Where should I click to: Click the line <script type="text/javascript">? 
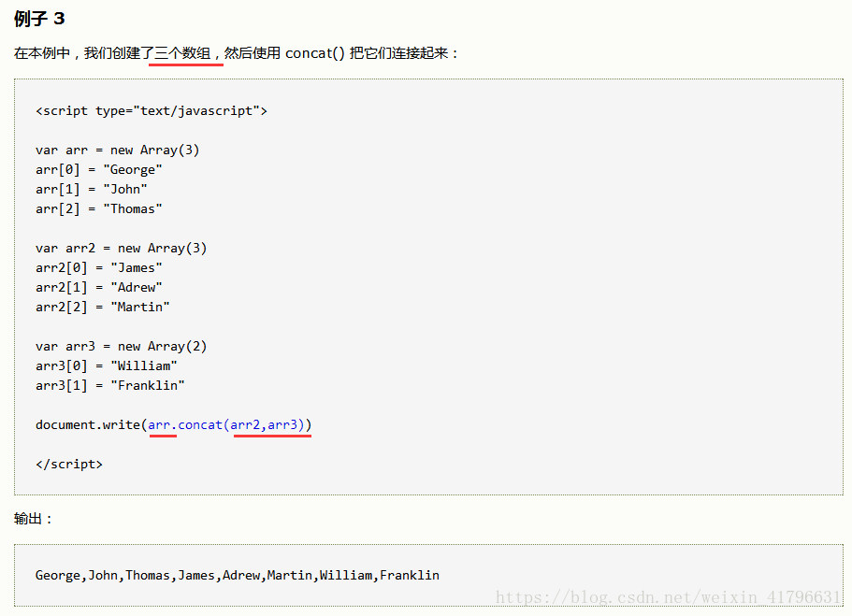(x=152, y=111)
